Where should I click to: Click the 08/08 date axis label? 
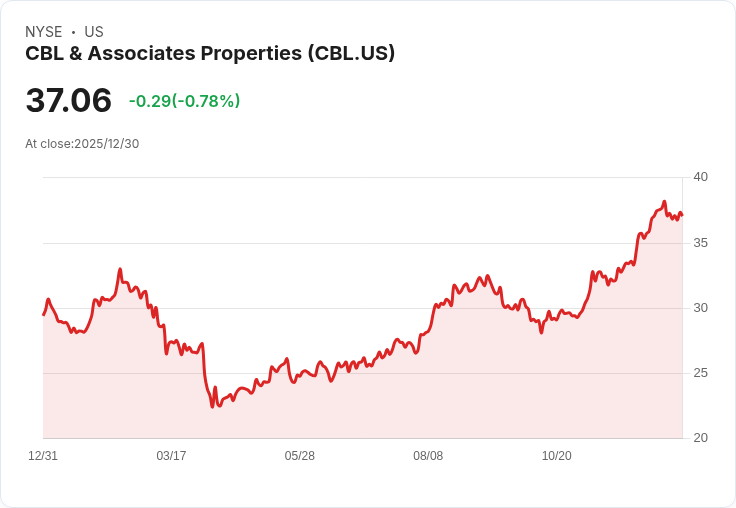click(428, 456)
